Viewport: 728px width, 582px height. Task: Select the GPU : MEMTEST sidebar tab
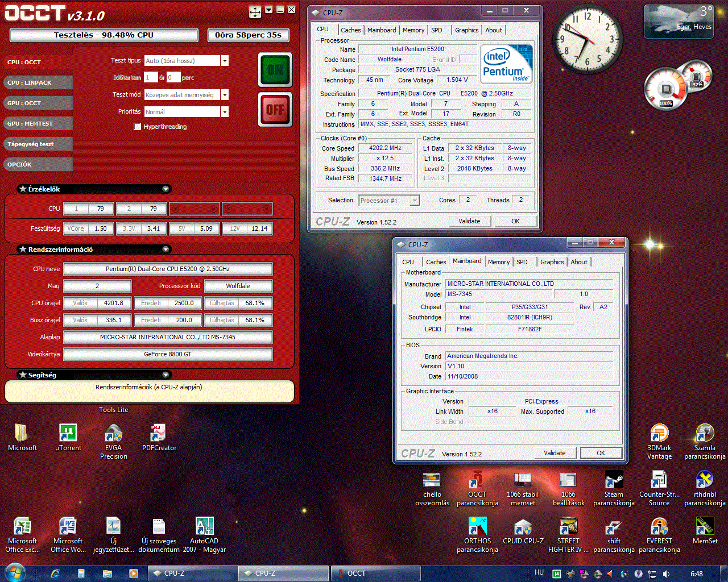point(38,123)
